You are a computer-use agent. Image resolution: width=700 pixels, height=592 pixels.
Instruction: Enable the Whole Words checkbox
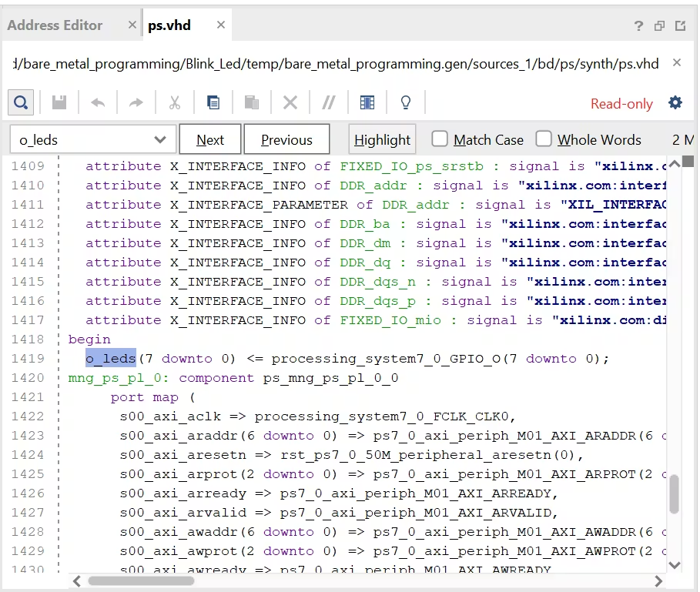(544, 139)
